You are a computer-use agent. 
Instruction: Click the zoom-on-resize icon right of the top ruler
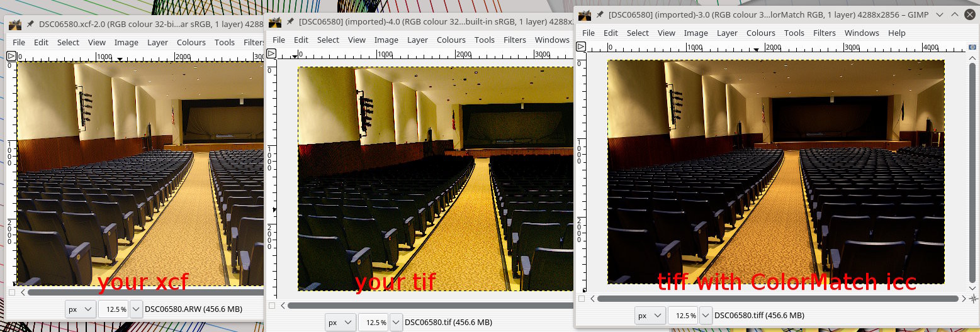[x=972, y=47]
